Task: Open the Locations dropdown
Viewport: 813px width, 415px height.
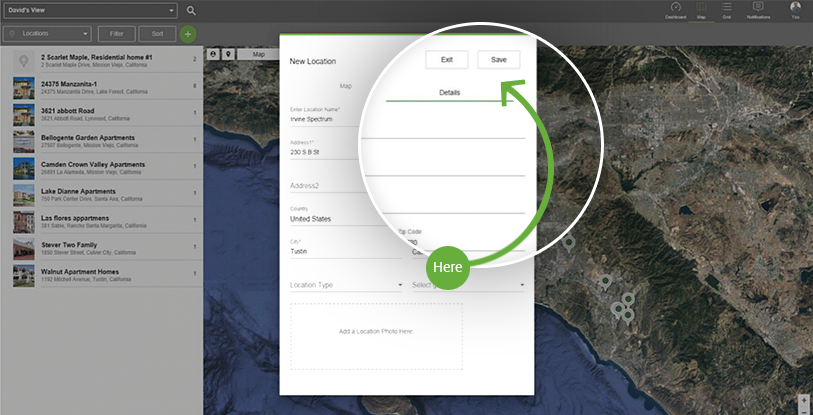Action: tap(48, 34)
